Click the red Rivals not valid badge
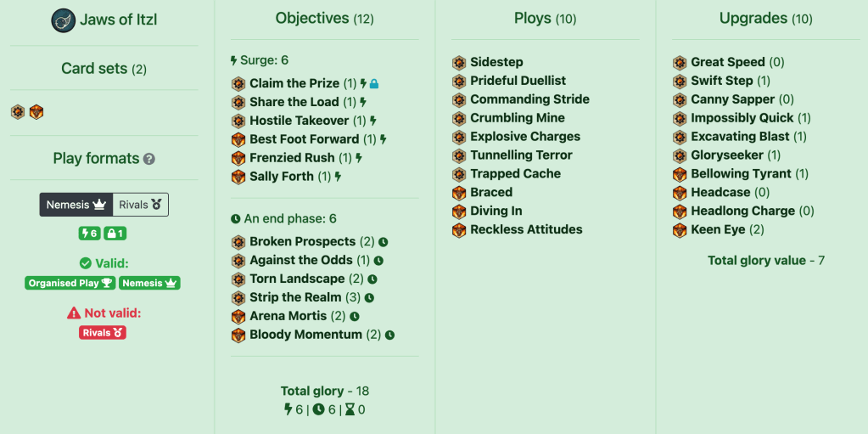868x434 pixels. point(104,333)
